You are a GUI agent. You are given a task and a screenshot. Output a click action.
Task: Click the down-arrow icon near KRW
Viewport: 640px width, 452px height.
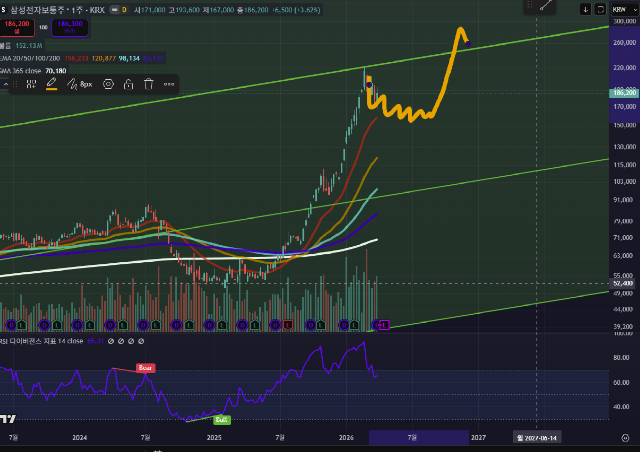pos(585,9)
